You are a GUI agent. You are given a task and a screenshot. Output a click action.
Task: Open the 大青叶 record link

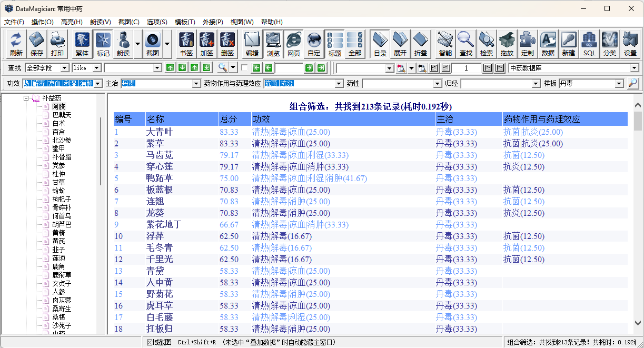tap(160, 132)
